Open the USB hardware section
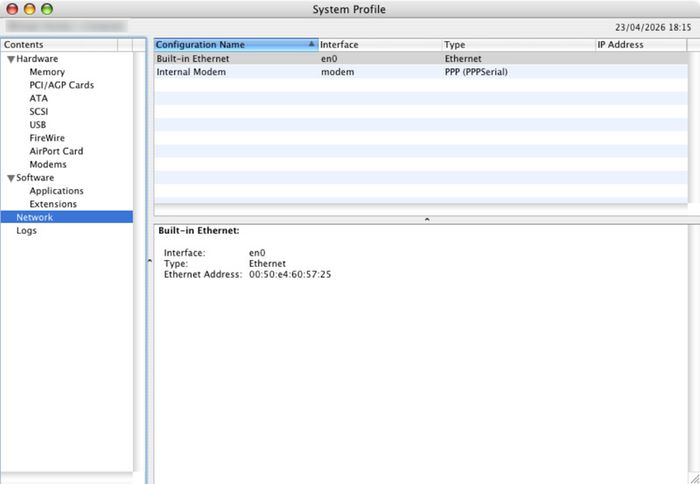 (38, 125)
